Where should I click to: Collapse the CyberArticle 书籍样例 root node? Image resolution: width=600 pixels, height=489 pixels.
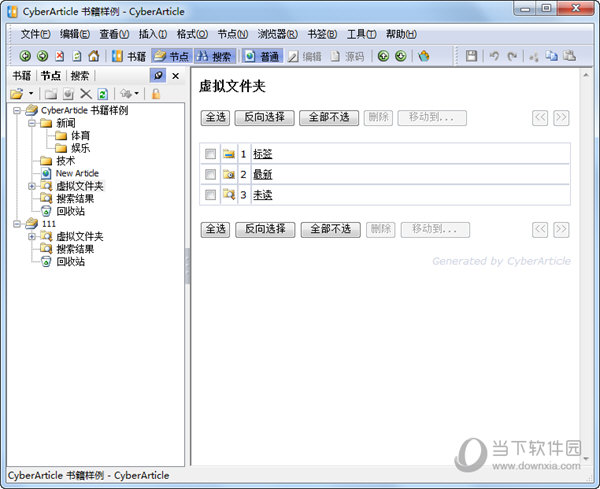coord(16,111)
